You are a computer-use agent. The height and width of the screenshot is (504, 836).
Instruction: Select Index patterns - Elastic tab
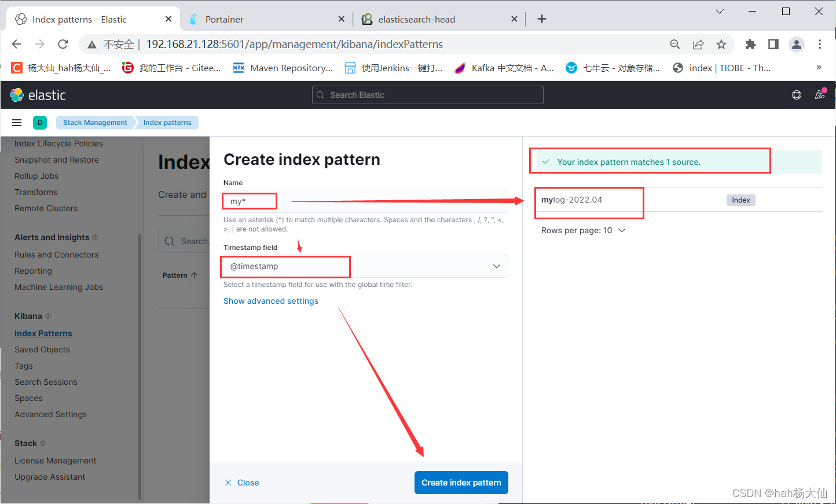tap(93, 19)
